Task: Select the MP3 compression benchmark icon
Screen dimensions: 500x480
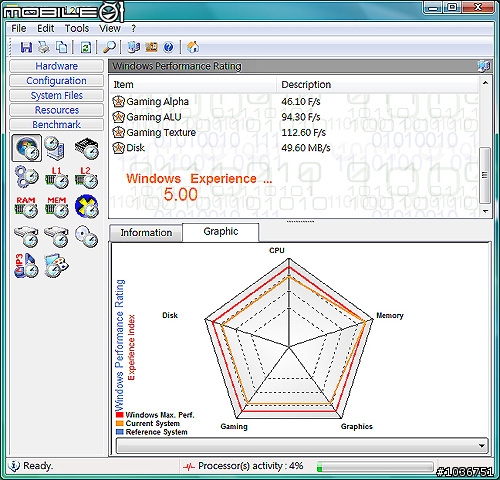Action: pyautogui.click(x=26, y=265)
